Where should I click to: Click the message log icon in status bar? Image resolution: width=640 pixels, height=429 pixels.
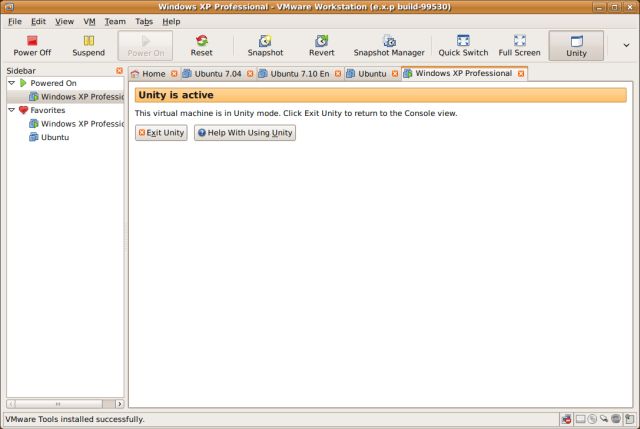(x=629, y=419)
